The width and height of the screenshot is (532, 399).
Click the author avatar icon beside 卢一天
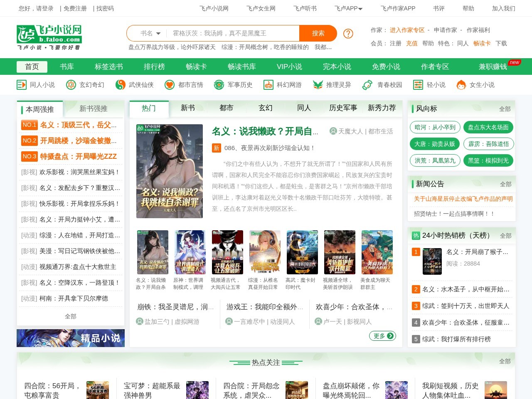[318, 321]
